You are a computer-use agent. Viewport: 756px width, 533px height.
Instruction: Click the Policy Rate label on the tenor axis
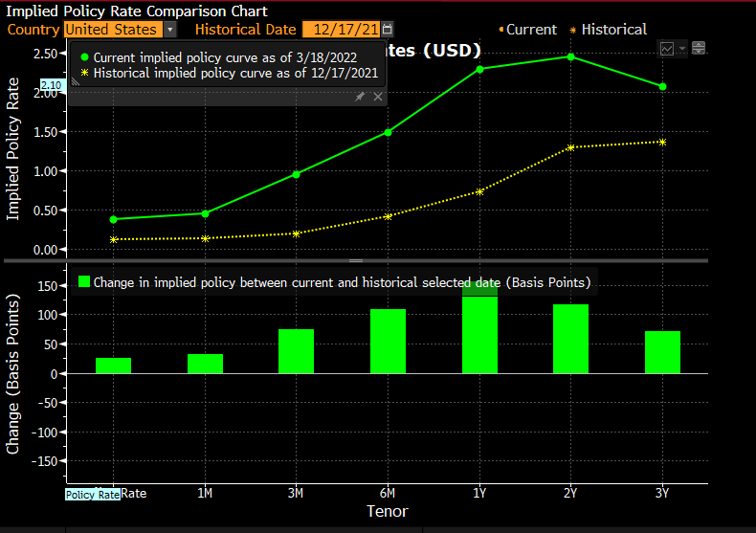click(93, 494)
